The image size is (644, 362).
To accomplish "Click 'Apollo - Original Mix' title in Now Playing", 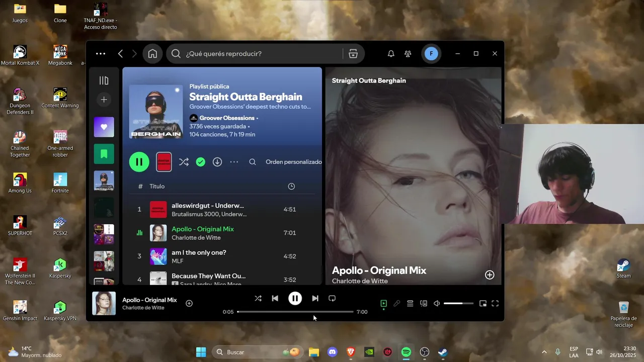I will tap(379, 270).
